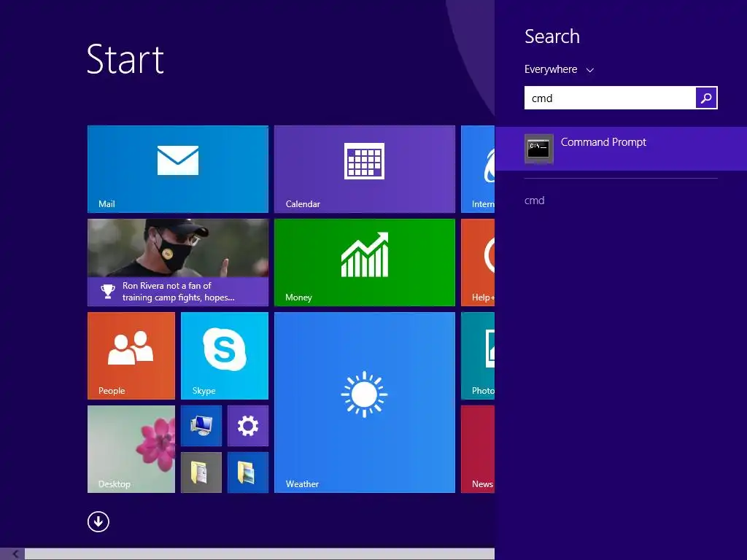Click the search box containing cmd
Screen dimensions: 747x560
(x=610, y=98)
